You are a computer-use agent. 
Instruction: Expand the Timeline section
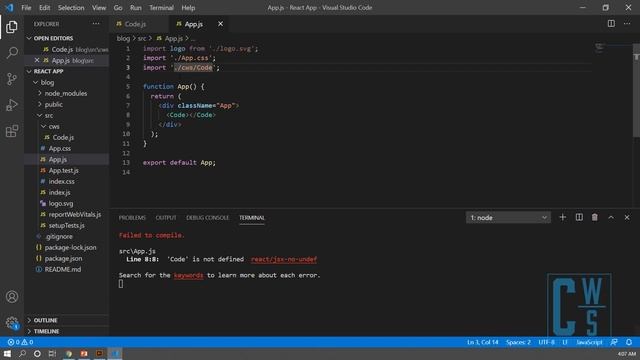coord(68,331)
